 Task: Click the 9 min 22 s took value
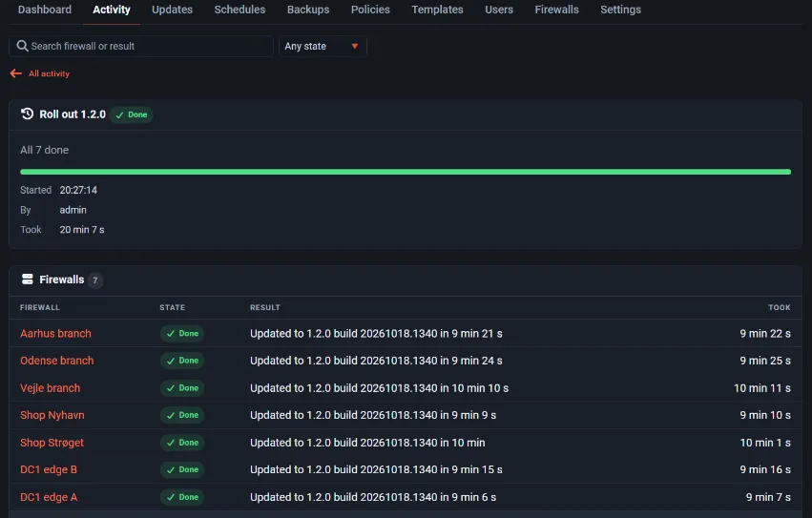pos(765,334)
